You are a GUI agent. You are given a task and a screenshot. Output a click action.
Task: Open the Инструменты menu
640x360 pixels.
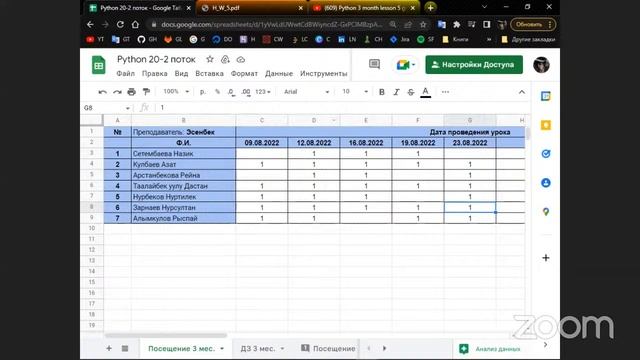[x=324, y=73]
